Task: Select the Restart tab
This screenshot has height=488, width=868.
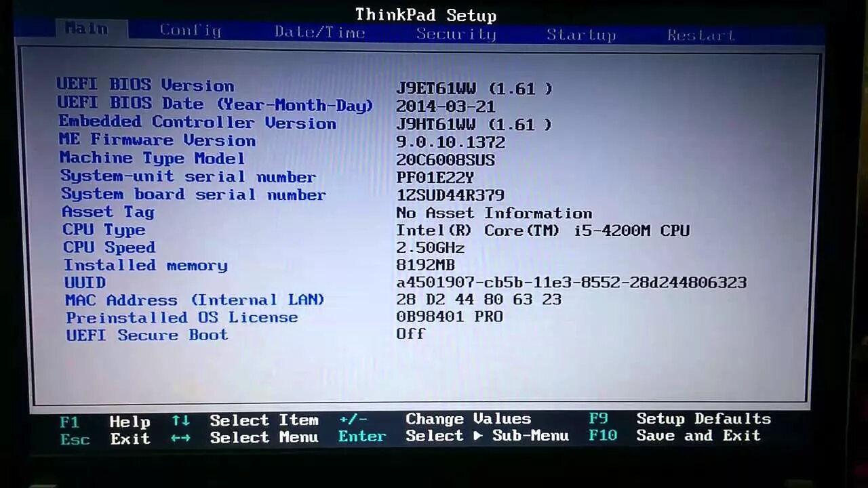Action: (701, 35)
